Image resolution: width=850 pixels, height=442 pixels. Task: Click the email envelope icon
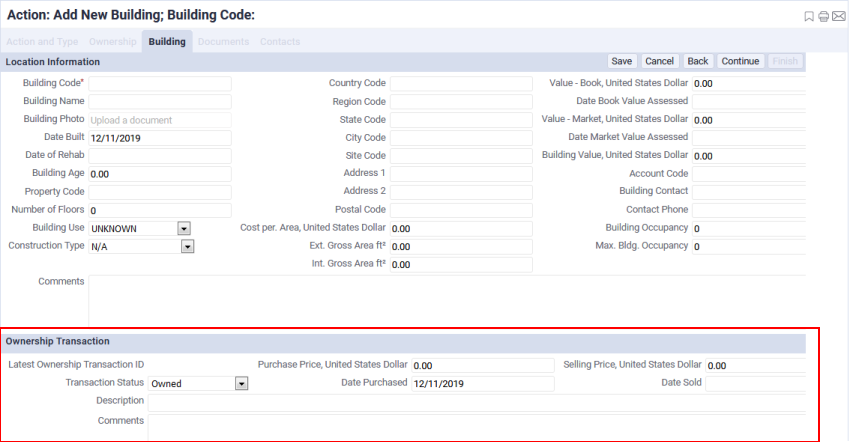pyautogui.click(x=838, y=17)
